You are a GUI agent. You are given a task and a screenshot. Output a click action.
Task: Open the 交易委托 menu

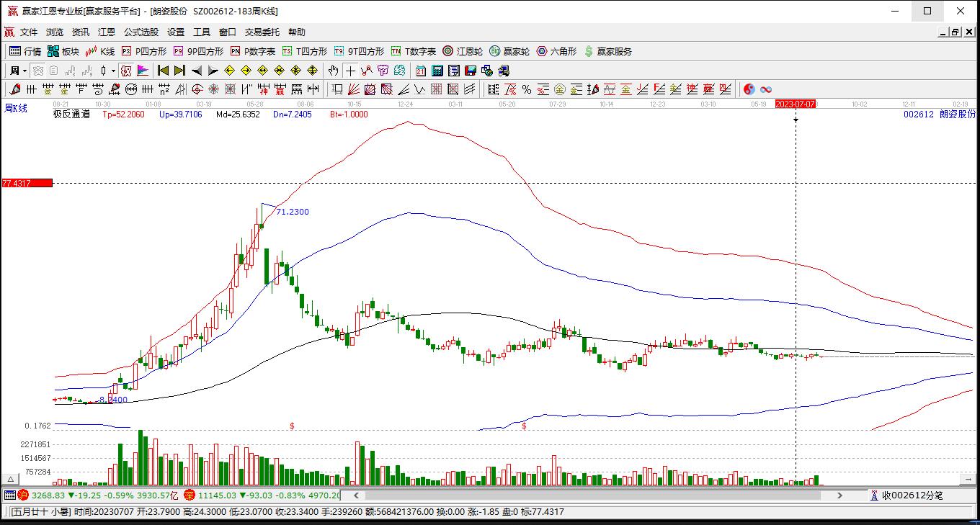262,32
